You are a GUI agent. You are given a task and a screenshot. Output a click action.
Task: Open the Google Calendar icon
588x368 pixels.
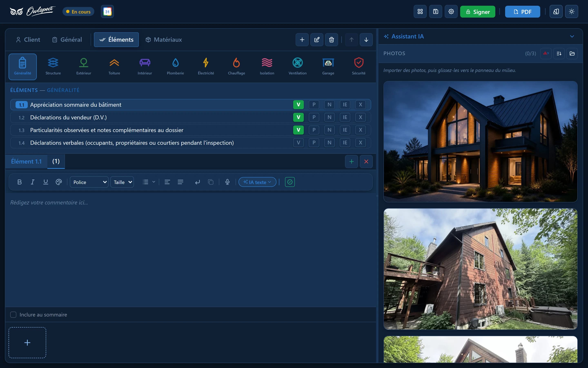click(107, 12)
